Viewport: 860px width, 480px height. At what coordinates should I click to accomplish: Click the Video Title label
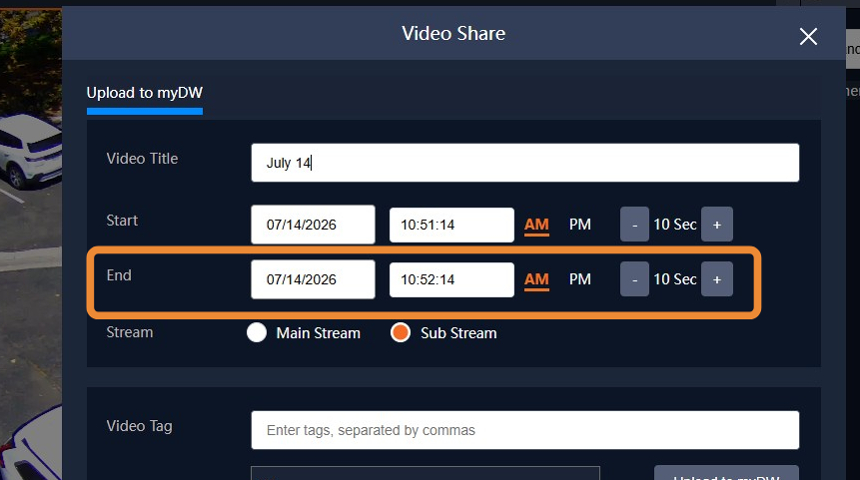pyautogui.click(x=142, y=159)
